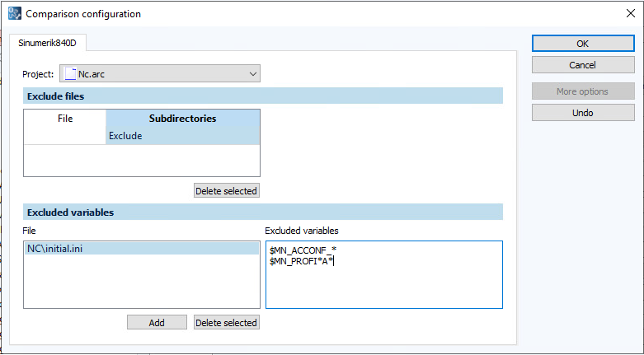Open the Project combo box showing Nc.arc
This screenshot has width=644, height=355.
click(x=160, y=74)
